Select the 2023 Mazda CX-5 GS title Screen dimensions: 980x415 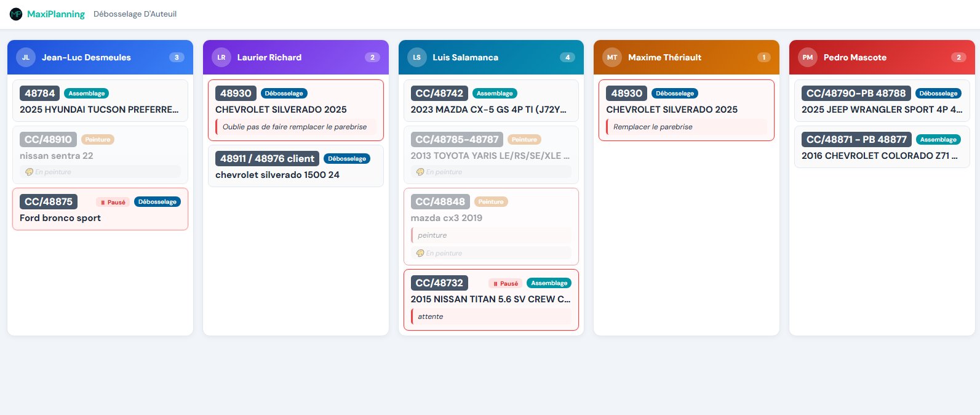click(x=488, y=110)
